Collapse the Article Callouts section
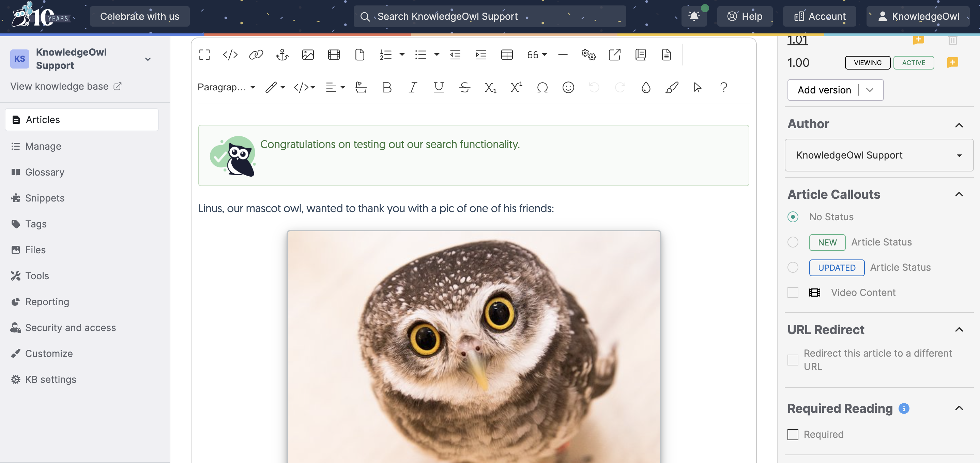980x463 pixels. point(959,195)
